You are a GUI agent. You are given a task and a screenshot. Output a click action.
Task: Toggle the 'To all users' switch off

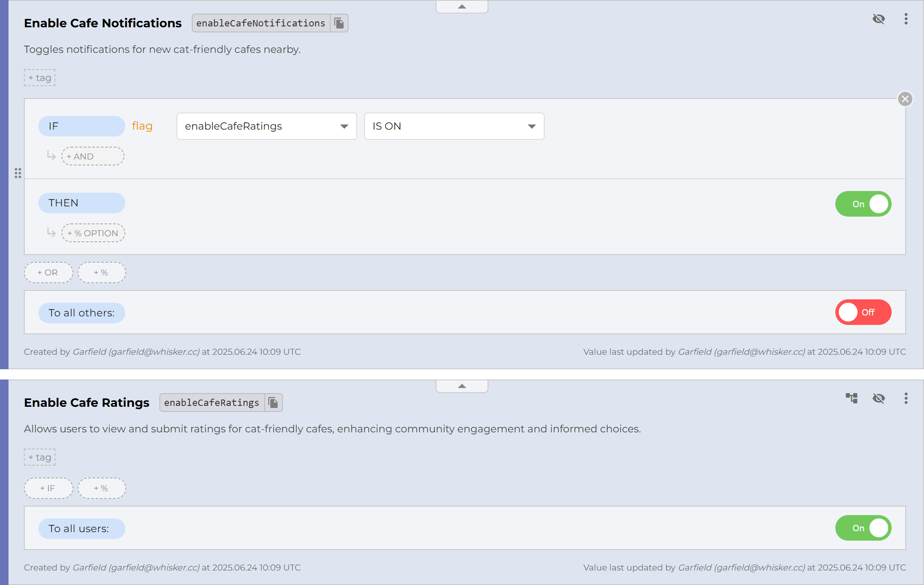click(863, 528)
